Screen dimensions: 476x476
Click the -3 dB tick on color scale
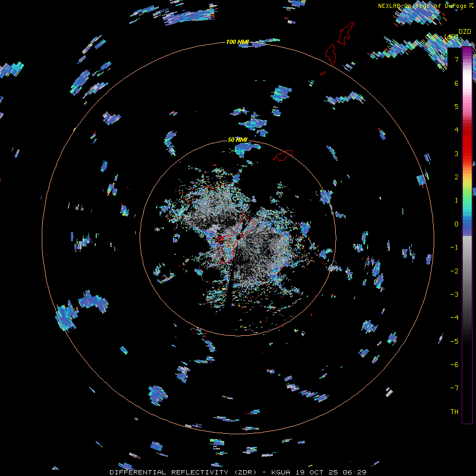[454, 295]
